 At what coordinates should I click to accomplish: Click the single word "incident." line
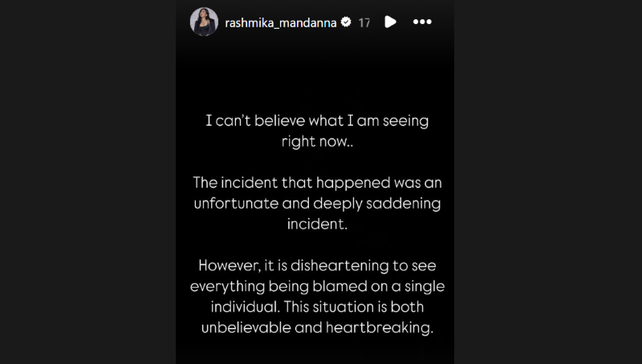point(317,224)
